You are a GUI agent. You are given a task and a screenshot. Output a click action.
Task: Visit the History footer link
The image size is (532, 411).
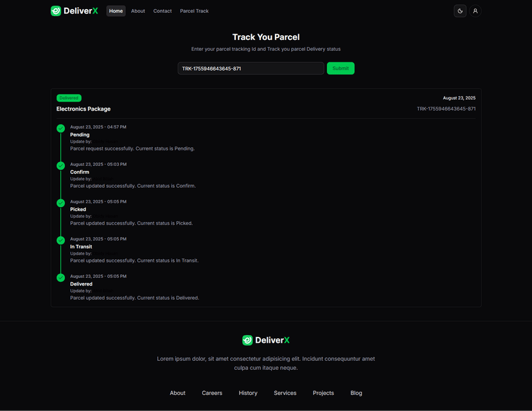[x=248, y=393]
